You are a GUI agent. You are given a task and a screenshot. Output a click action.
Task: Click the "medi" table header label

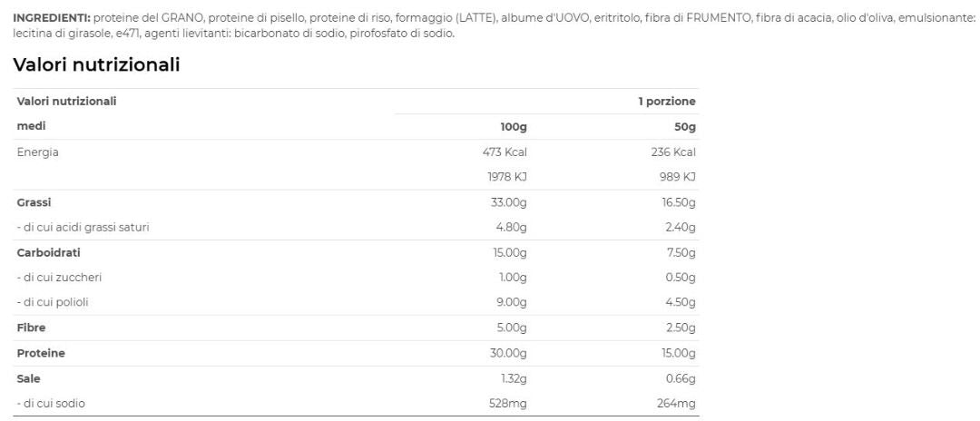(32, 127)
